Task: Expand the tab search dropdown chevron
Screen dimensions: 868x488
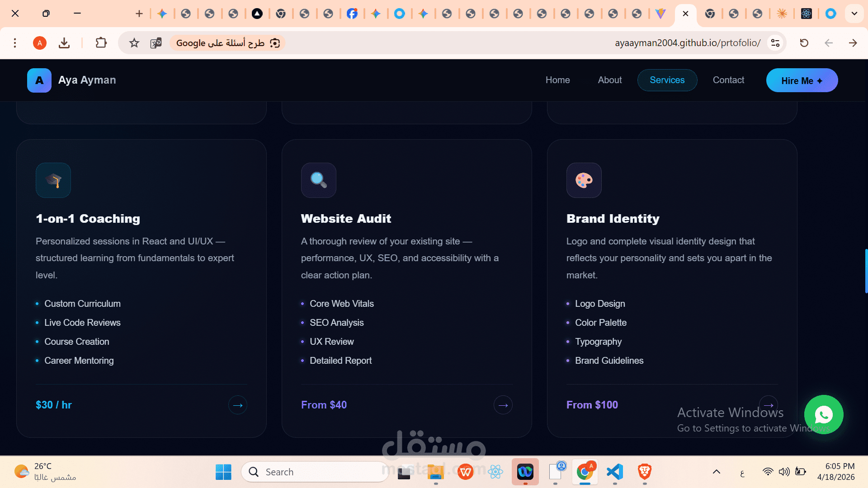Action: click(x=854, y=14)
